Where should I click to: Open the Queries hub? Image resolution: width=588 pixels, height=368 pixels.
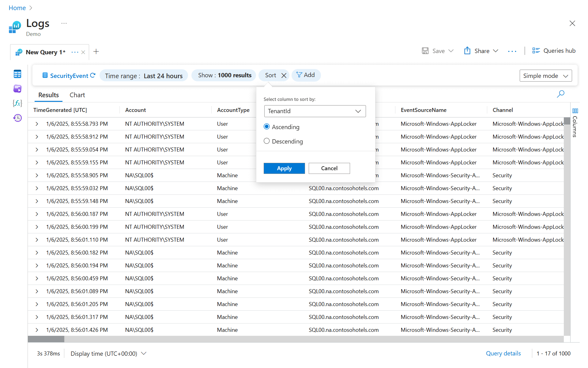(x=554, y=51)
